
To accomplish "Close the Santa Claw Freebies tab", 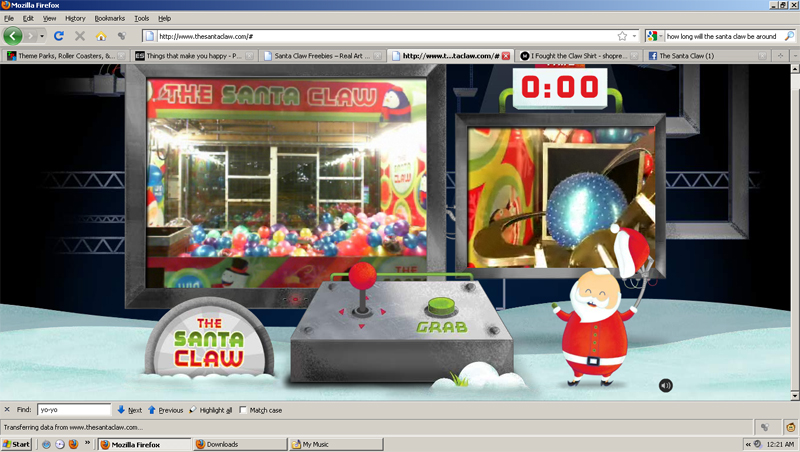I will pyautogui.click(x=378, y=56).
